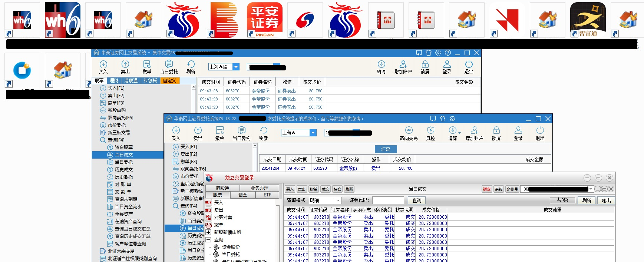644x262 pixels.
Task: Click the Sell (卖出) toolbar icon in 中泰证券 window
Action: click(125, 67)
